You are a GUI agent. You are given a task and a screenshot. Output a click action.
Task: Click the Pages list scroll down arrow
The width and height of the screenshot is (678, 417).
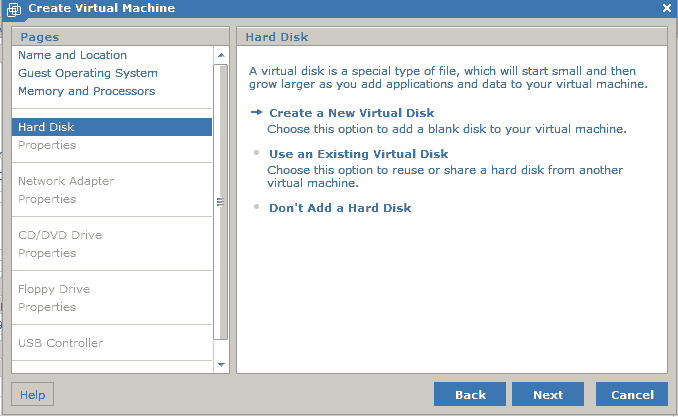pyautogui.click(x=221, y=365)
